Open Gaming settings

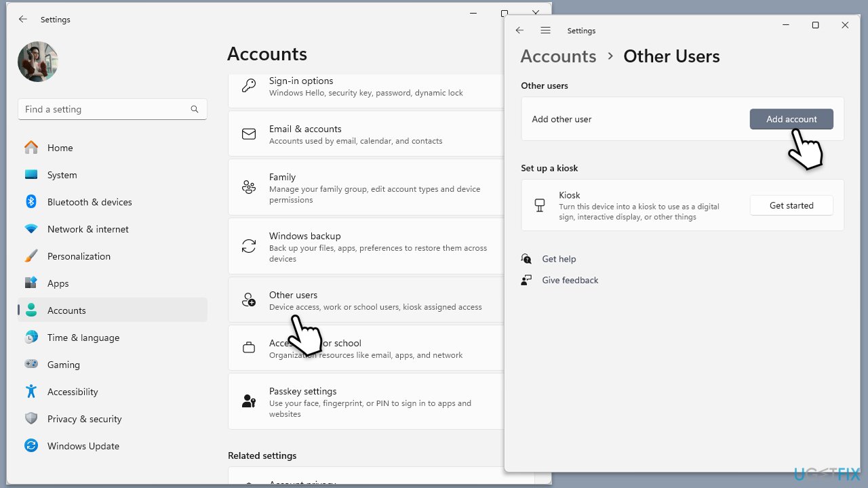click(x=113, y=365)
